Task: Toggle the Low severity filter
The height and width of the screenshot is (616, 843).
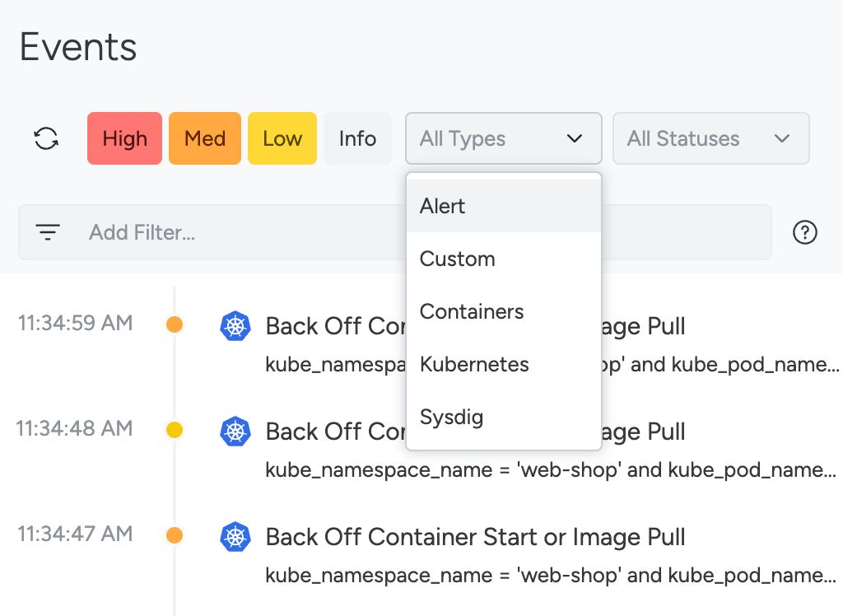Action: 282,138
